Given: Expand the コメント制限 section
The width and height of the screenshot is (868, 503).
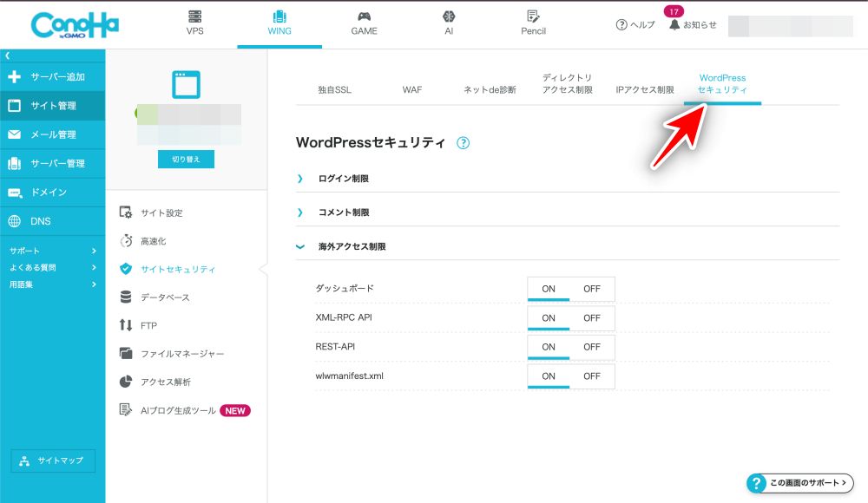Looking at the screenshot, I should 343,212.
